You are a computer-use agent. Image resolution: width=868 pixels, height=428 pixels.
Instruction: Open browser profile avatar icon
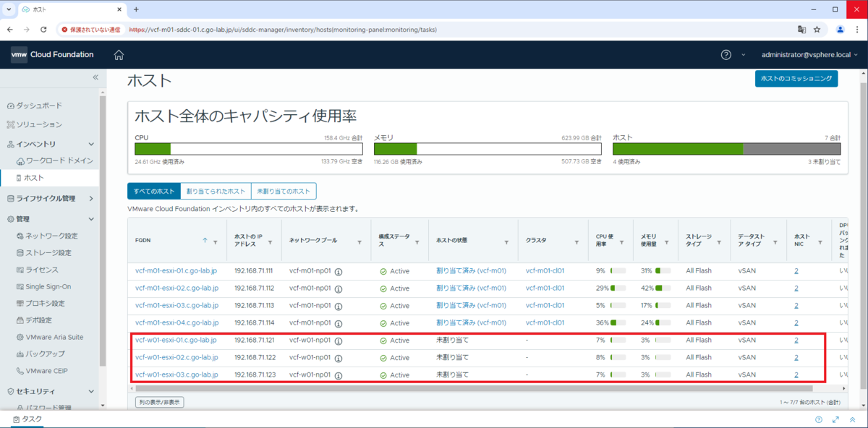click(x=840, y=30)
